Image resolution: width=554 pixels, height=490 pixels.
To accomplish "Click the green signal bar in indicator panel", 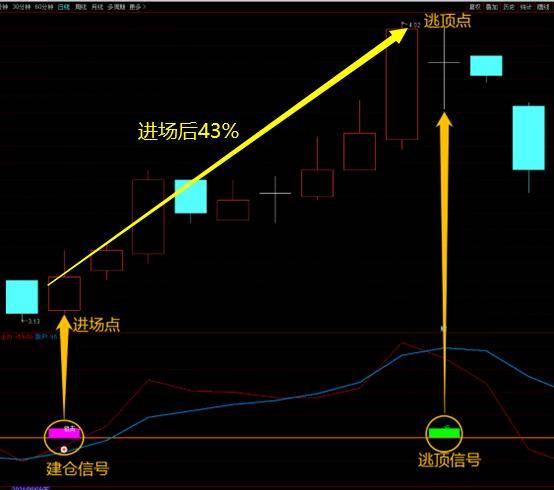I will coord(444,433).
